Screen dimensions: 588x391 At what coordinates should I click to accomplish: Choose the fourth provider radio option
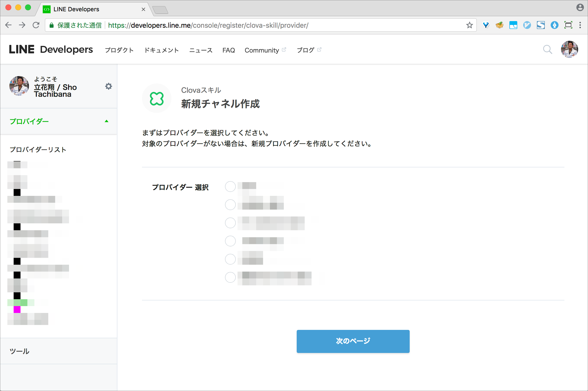[x=230, y=241]
